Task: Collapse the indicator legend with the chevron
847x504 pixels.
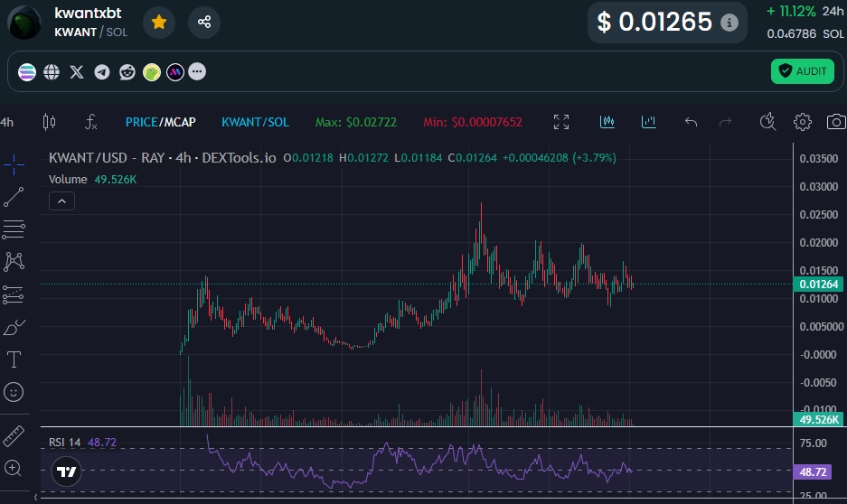Action: point(61,201)
